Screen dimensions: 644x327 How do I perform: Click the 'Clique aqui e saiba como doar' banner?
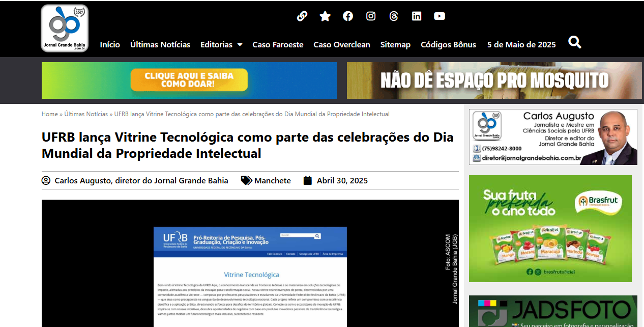coord(189,80)
